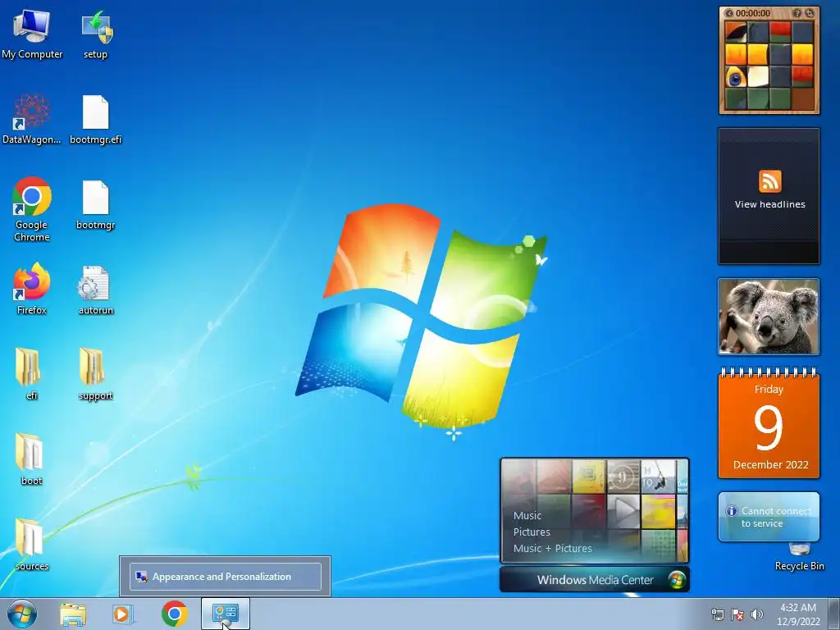Click the bird eye puzzle tile

[x=736, y=78]
